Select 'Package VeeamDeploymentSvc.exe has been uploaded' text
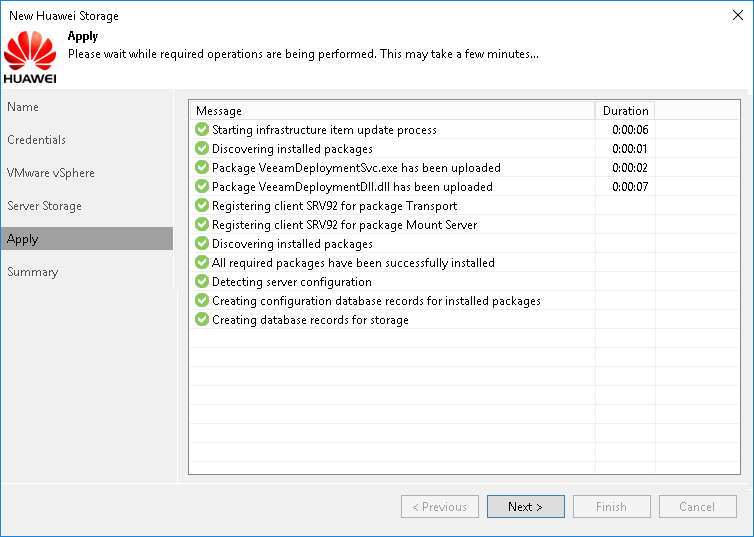 356,168
